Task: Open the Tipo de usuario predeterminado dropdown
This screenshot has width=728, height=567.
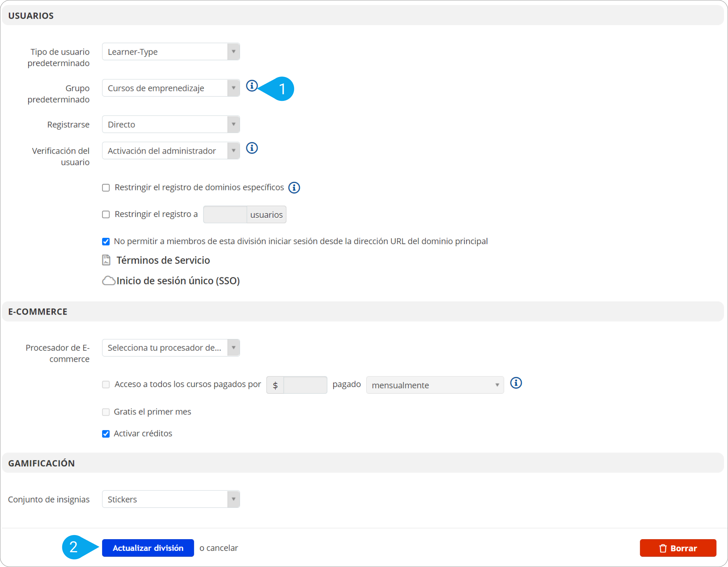Action: (x=171, y=52)
